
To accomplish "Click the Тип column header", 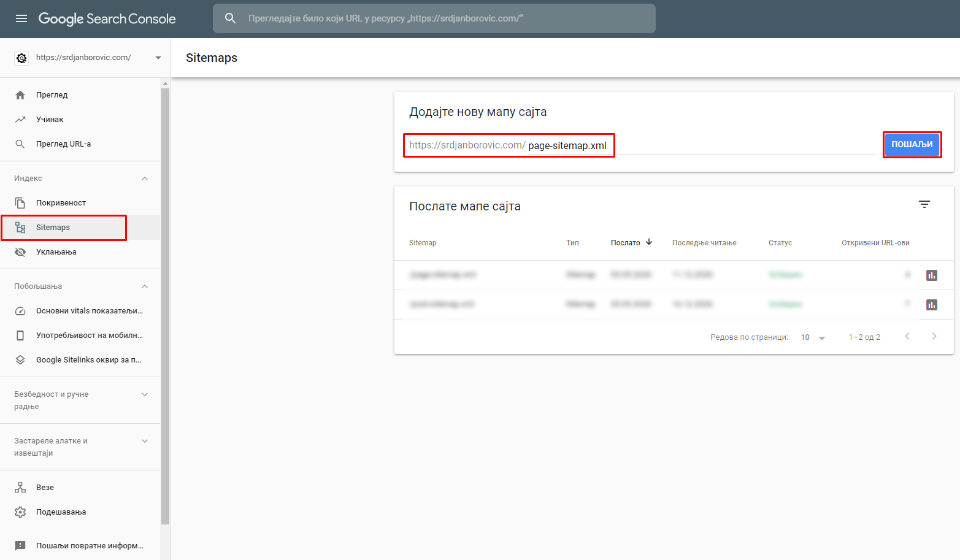I will pyautogui.click(x=572, y=243).
